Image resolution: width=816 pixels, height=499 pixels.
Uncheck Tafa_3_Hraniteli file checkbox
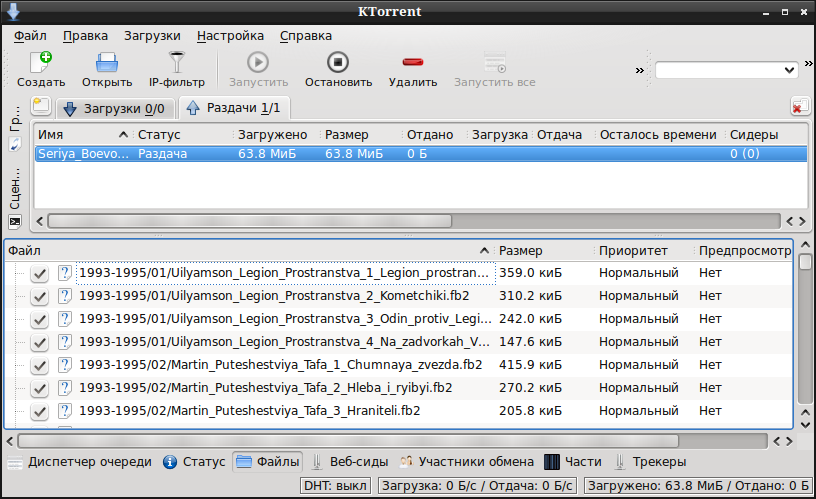tap(40, 412)
